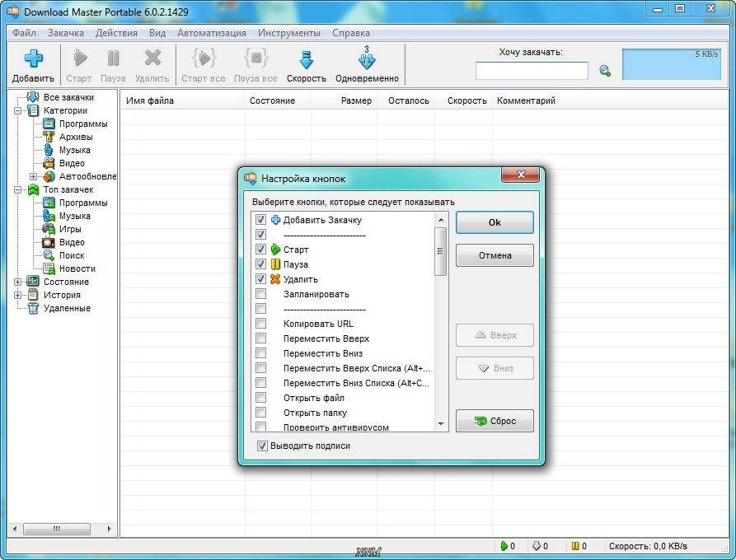Select Поиск under Топ закачек
The image size is (736, 560).
tap(72, 255)
